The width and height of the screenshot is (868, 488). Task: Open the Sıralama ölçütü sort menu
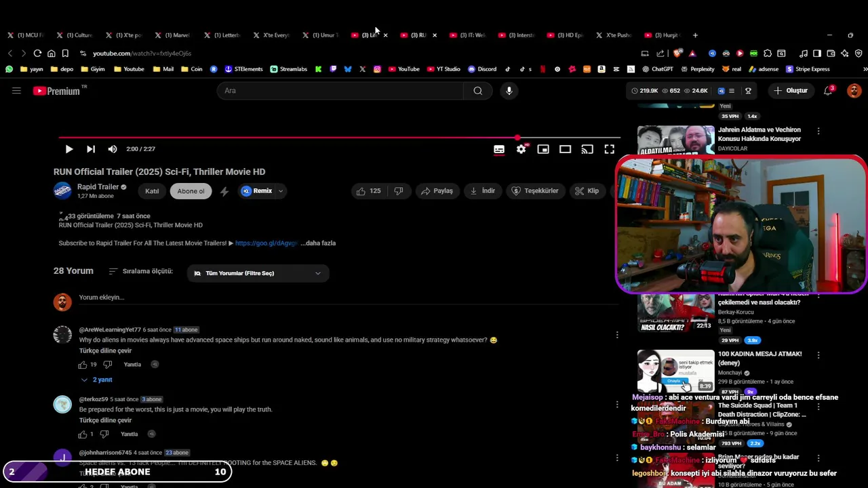140,271
